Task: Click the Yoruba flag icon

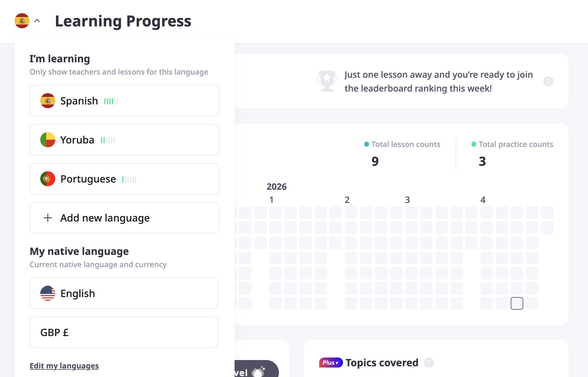Action: click(48, 140)
